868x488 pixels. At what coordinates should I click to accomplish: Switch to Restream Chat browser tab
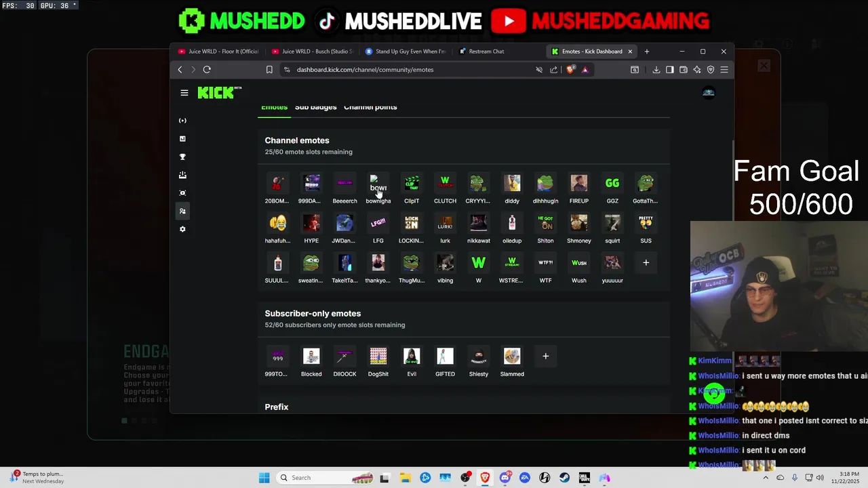[499, 52]
